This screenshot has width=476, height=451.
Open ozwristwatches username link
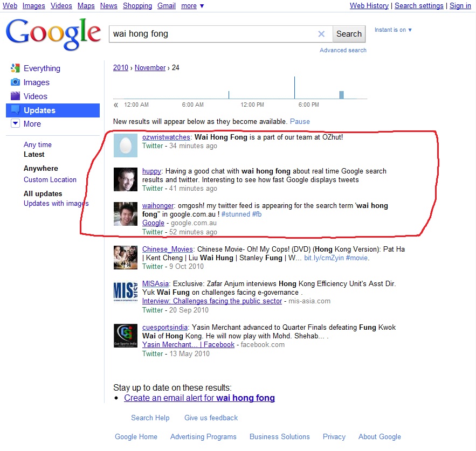[x=166, y=137]
